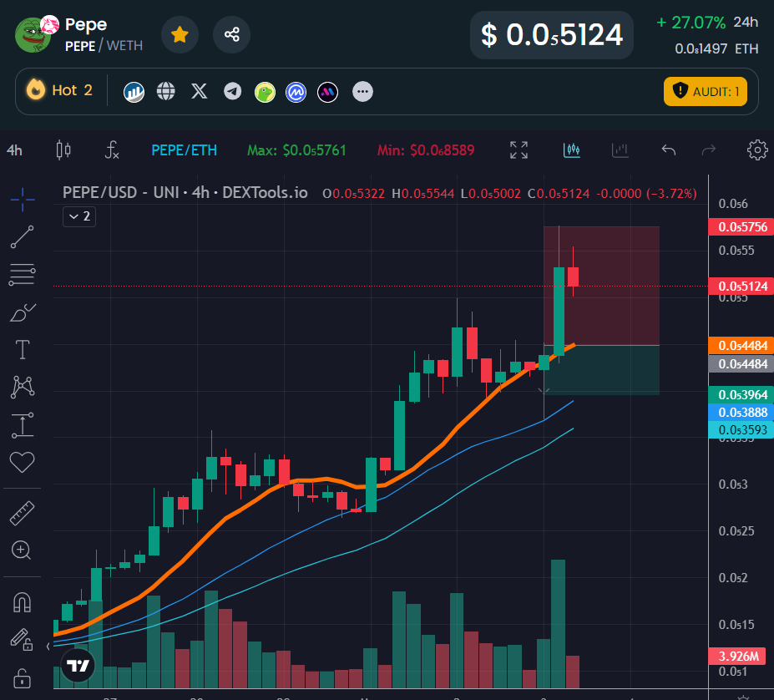Screen dimensions: 774x700
Task: Click the green 0.0₅3964 price label
Action: (x=741, y=395)
